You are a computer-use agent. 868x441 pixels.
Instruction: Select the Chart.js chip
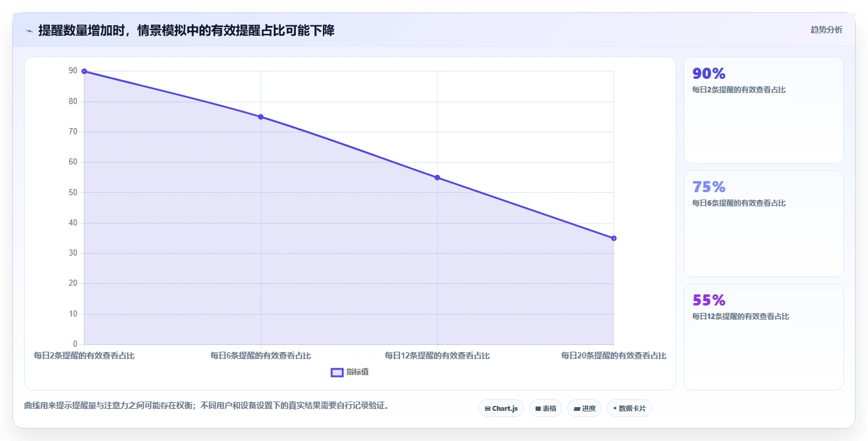(501, 408)
